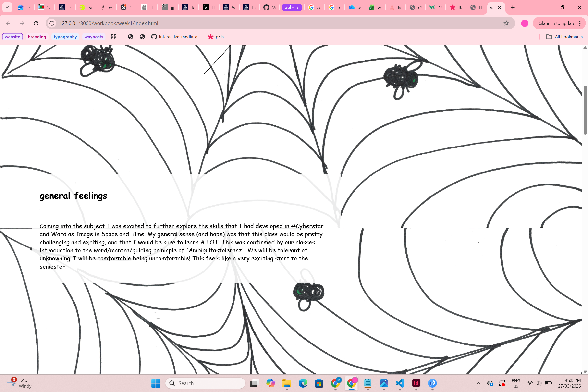Launch Visual Studio Code from taskbar
Image resolution: width=588 pixels, height=392 pixels.
click(400, 383)
